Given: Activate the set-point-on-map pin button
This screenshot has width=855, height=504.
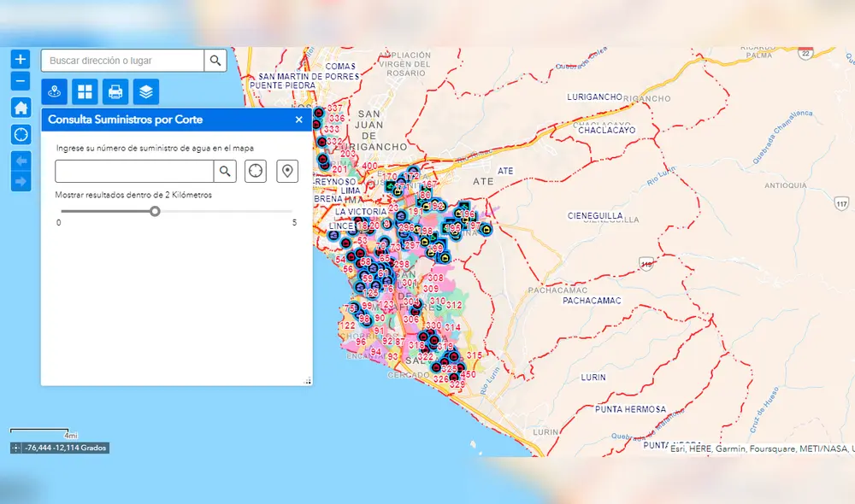Looking at the screenshot, I should (x=287, y=171).
